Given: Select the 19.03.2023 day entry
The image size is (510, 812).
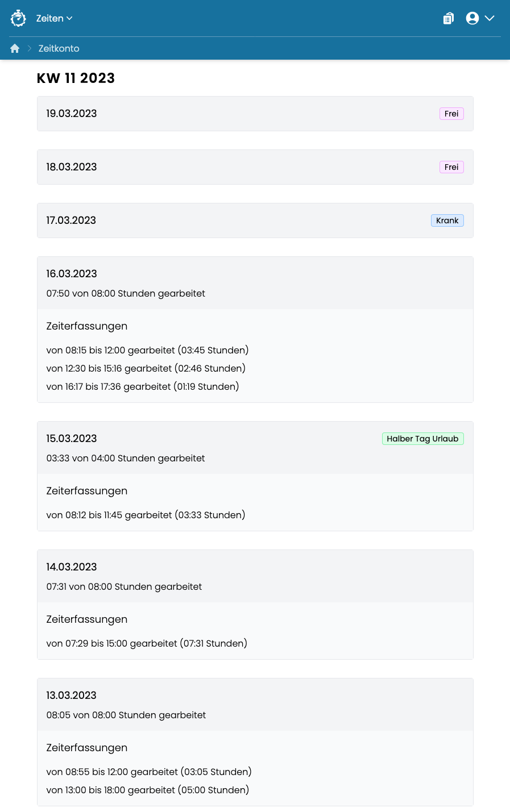Looking at the screenshot, I should (x=255, y=114).
